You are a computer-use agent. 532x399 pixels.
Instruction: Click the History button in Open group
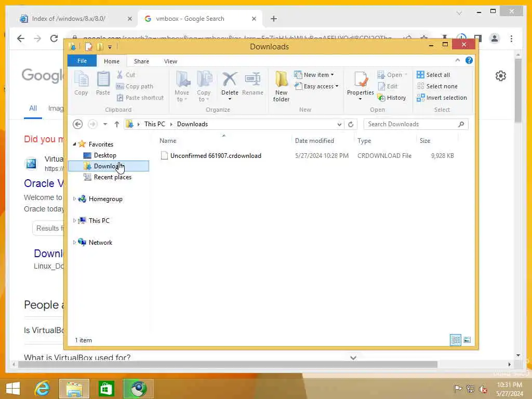[392, 98]
